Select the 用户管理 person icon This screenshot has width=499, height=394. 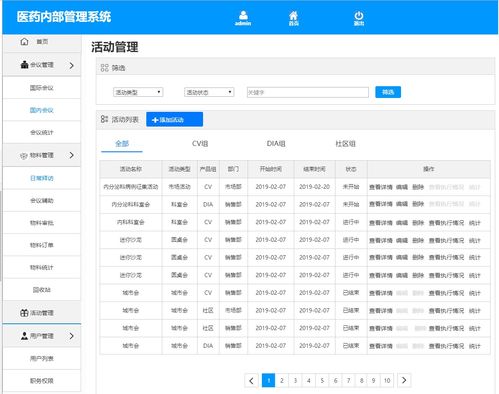(x=24, y=336)
